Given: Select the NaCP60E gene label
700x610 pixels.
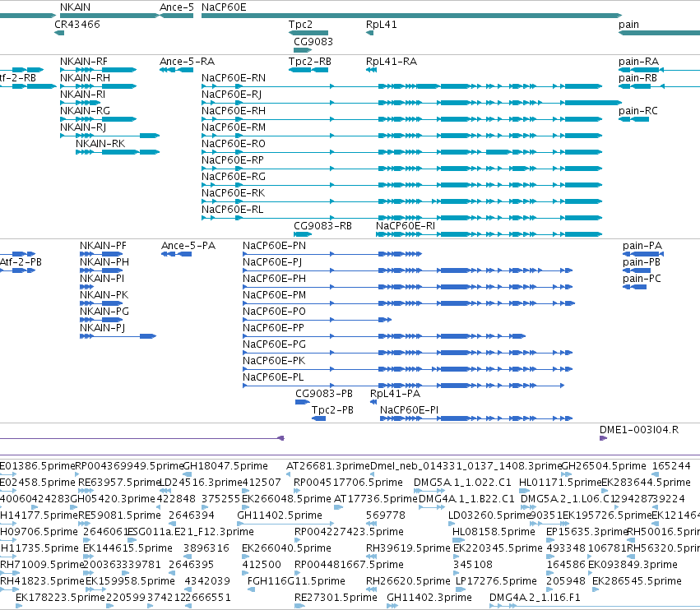Looking at the screenshot, I should (224, 7).
